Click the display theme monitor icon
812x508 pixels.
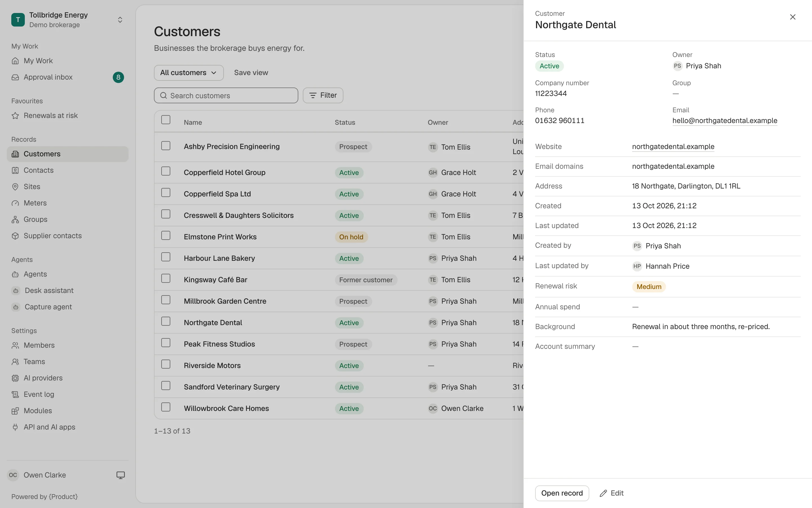120,475
